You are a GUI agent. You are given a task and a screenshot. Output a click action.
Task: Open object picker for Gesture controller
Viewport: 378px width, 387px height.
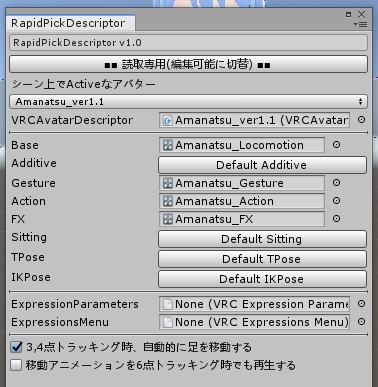[337, 183]
